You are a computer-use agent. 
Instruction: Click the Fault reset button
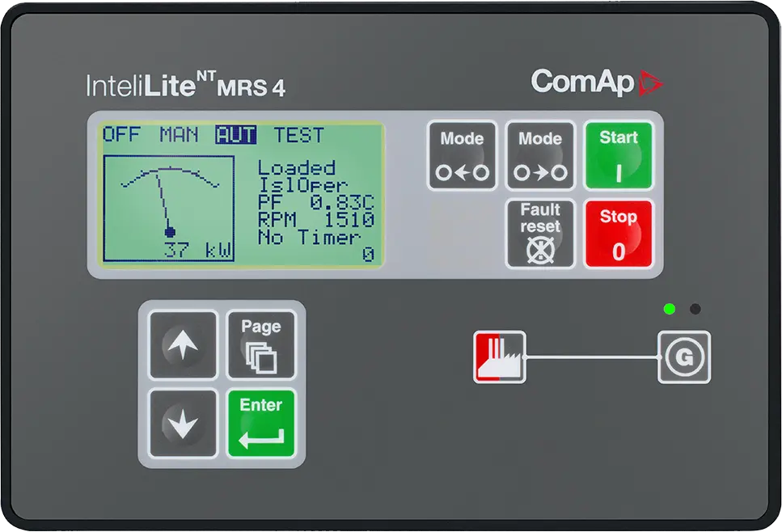541,234
